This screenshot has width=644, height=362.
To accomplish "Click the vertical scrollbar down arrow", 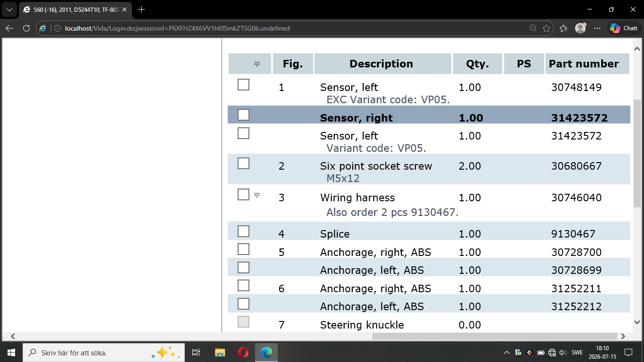I will click(x=637, y=322).
